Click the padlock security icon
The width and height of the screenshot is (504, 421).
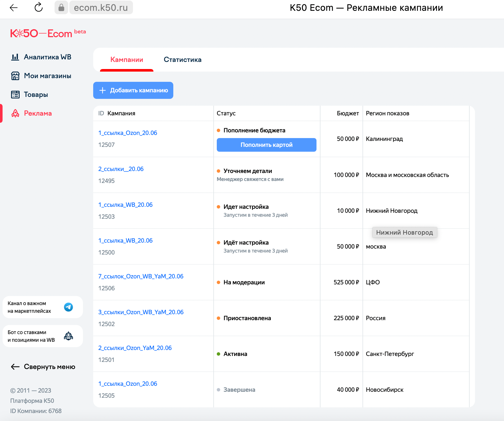tap(61, 7)
